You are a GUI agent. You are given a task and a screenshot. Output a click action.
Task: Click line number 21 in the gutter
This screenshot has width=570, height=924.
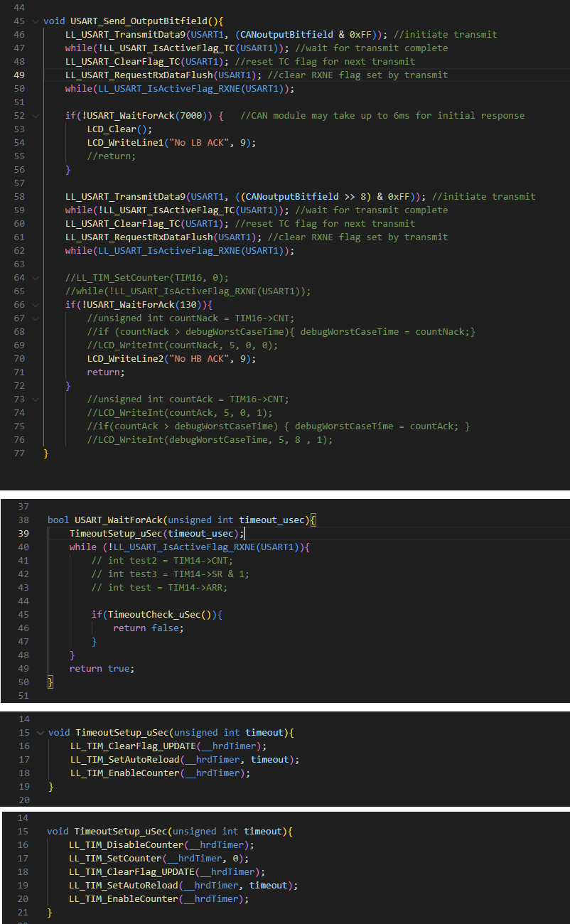click(x=22, y=913)
